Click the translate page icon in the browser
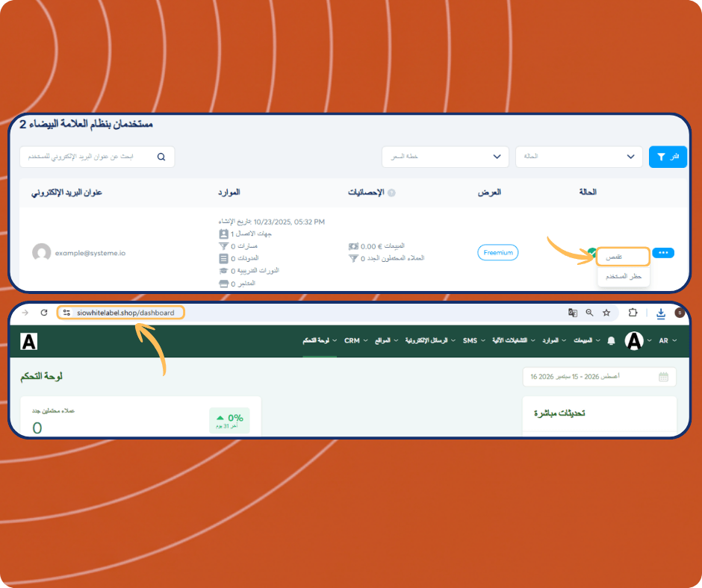Screen dimensions: 702x588 (x=573, y=313)
